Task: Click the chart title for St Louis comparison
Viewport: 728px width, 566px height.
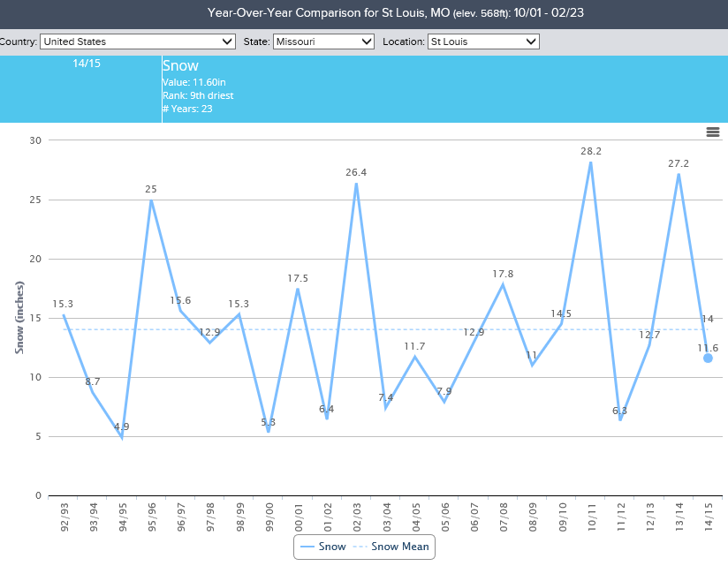Action: tap(364, 13)
